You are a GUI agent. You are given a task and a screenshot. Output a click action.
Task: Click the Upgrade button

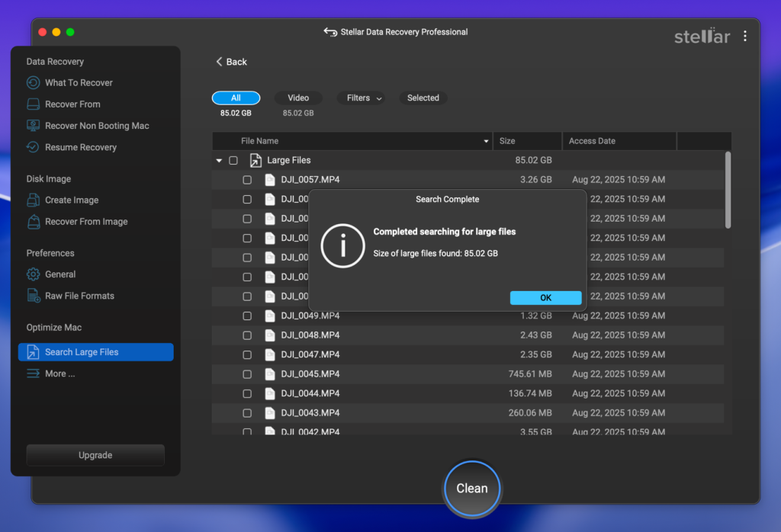[x=95, y=455]
